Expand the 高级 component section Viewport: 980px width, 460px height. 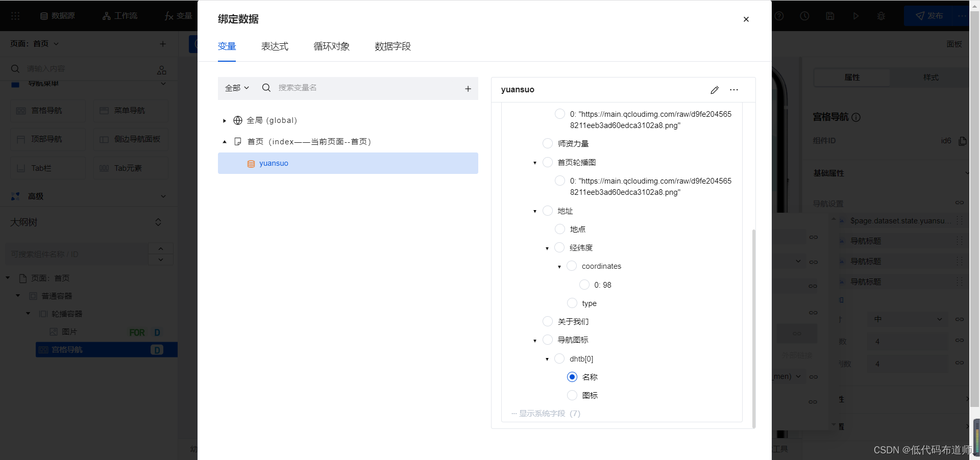(163, 196)
